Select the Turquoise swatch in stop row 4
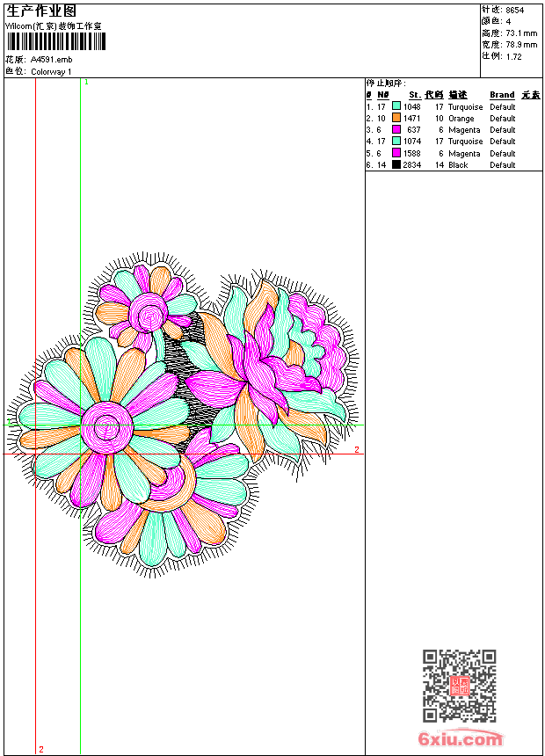 [x=396, y=141]
